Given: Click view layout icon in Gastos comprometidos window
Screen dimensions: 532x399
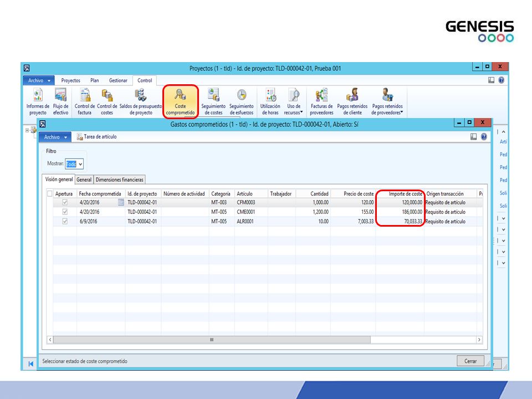Looking at the screenshot, I should (473, 137).
